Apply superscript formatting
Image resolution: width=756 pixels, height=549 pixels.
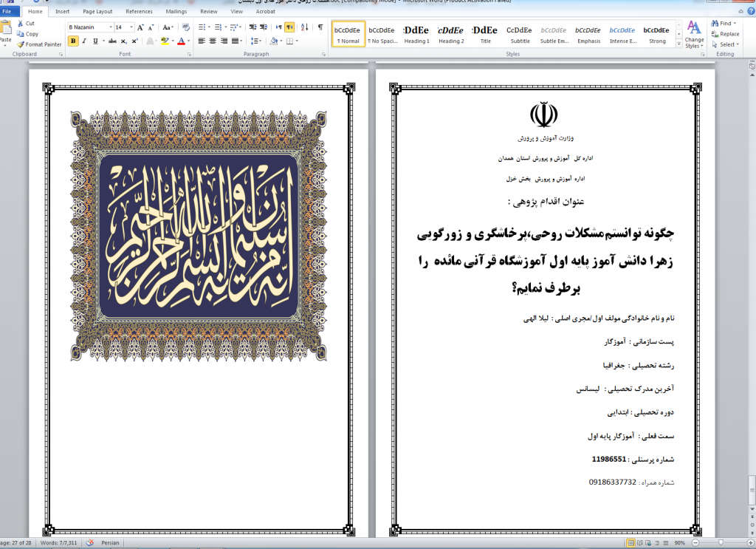pos(135,41)
